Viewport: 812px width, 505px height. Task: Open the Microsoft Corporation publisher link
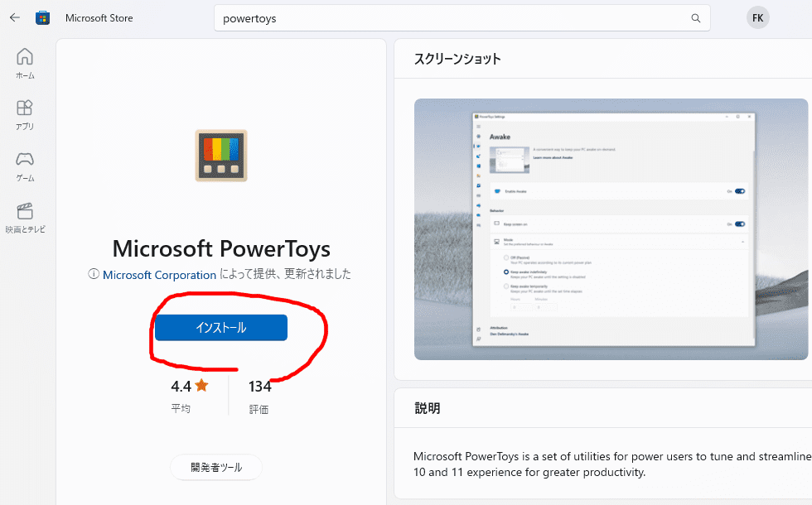click(159, 275)
